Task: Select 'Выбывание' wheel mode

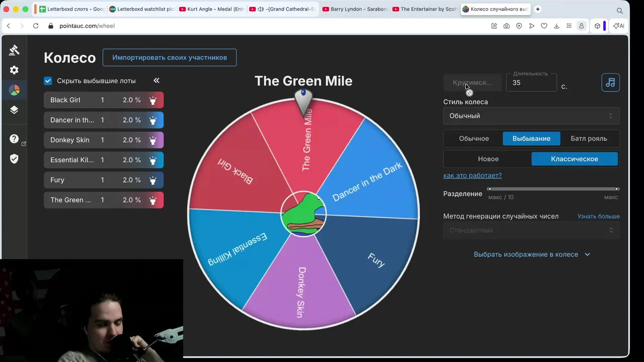Action: (531, 138)
